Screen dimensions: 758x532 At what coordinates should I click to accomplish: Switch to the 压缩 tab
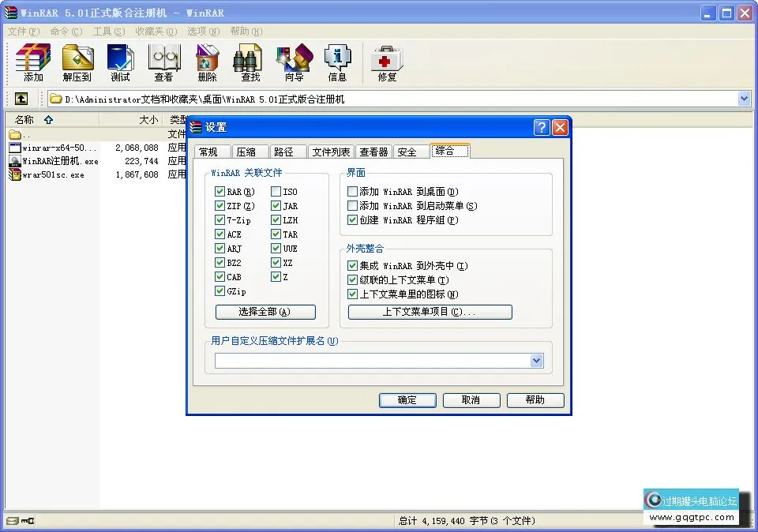246,152
